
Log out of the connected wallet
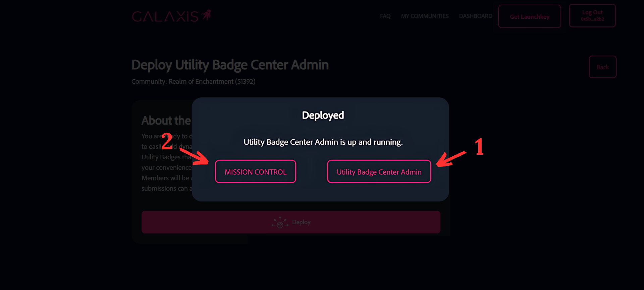(x=592, y=15)
